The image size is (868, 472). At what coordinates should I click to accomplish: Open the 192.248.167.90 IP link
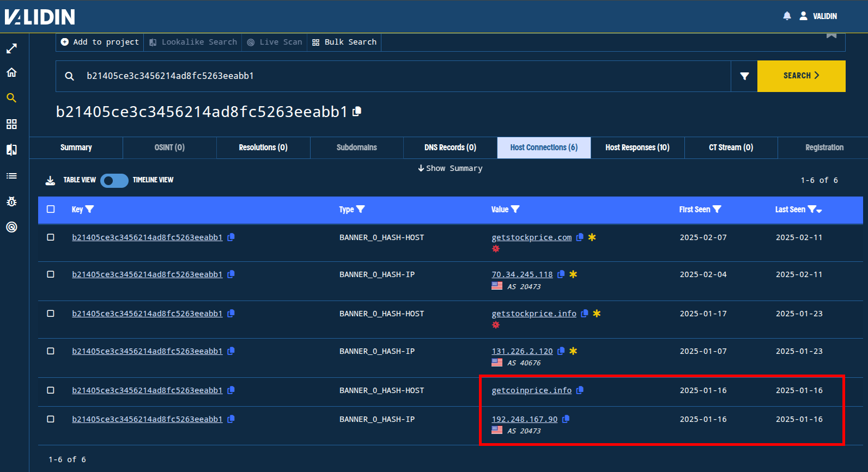(x=525, y=419)
